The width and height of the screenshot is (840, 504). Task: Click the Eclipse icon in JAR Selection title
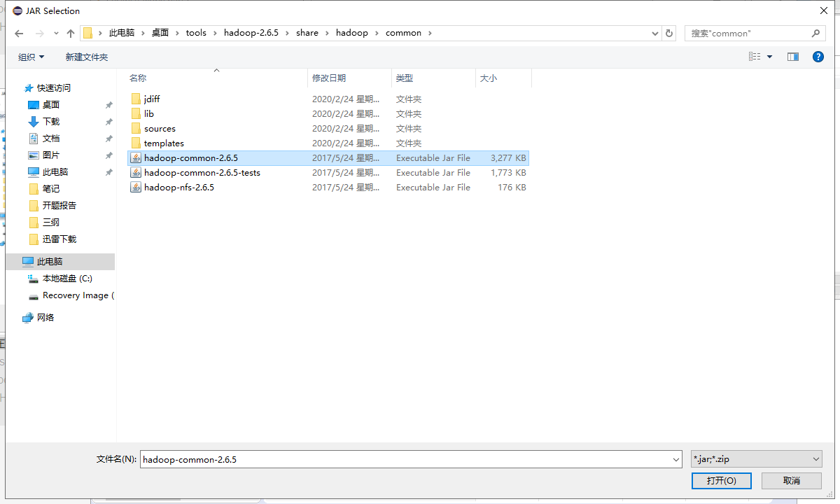click(x=17, y=10)
